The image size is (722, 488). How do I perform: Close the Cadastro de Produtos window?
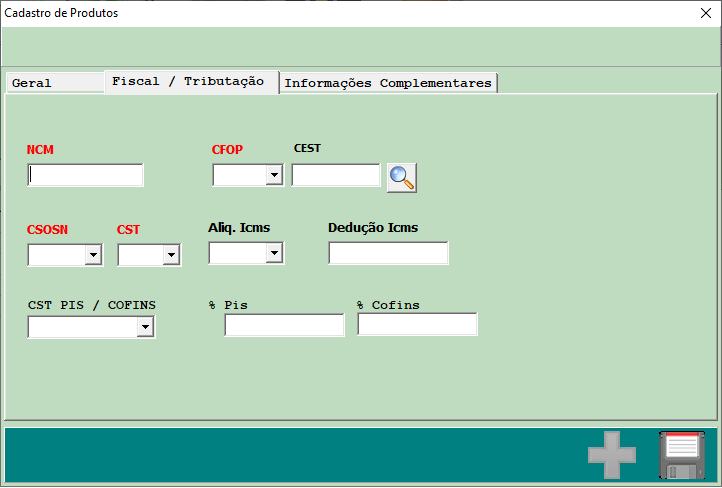click(x=704, y=13)
